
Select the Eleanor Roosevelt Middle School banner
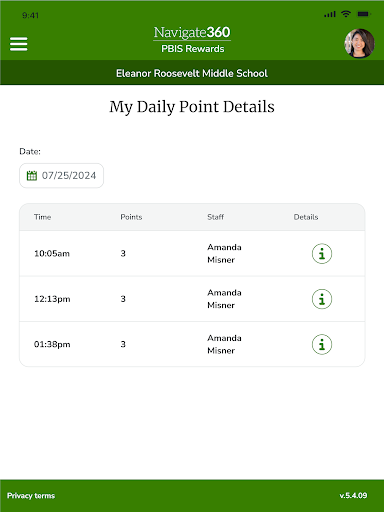pos(192,73)
